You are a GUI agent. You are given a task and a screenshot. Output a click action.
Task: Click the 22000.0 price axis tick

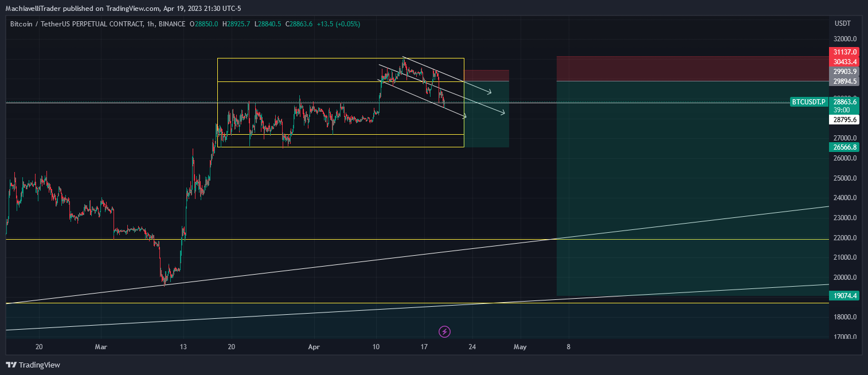845,238
